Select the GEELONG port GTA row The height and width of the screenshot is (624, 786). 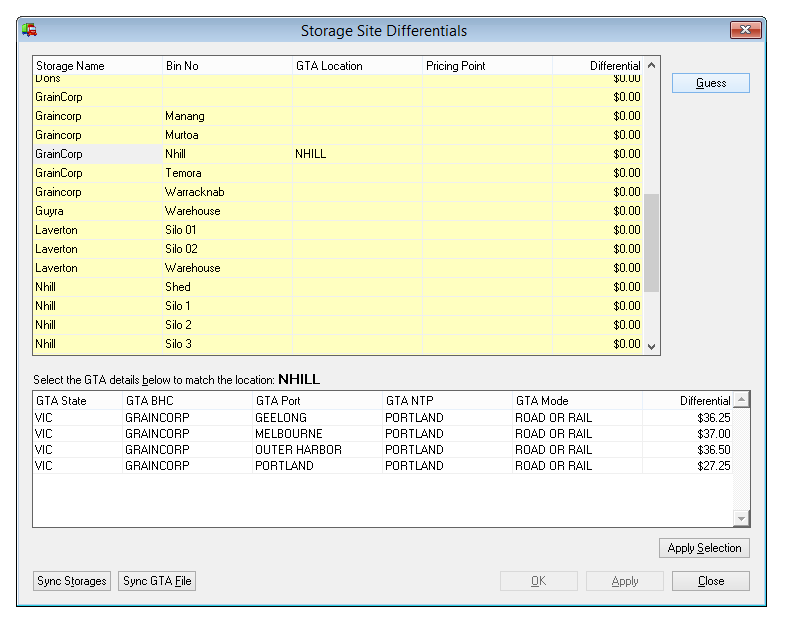tap(281, 418)
